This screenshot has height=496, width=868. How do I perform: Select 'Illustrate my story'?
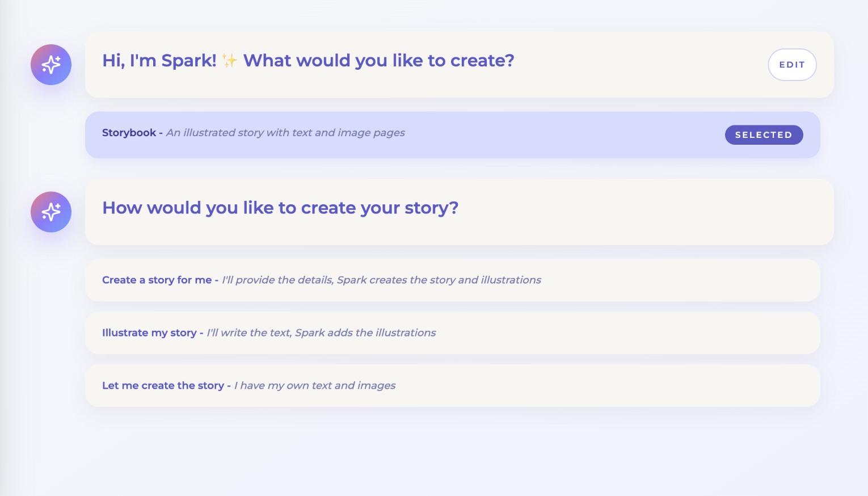pyautogui.click(x=431, y=333)
